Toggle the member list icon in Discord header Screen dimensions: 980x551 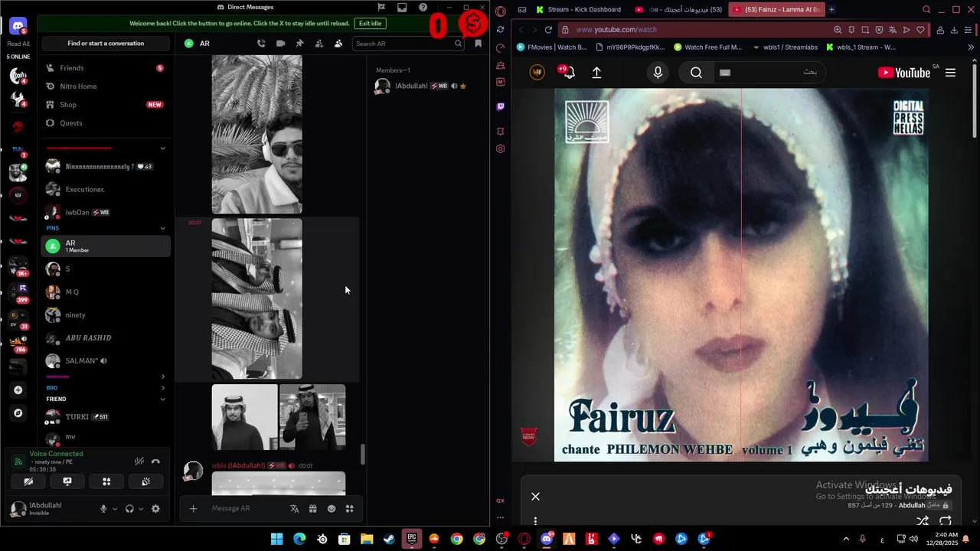point(338,44)
